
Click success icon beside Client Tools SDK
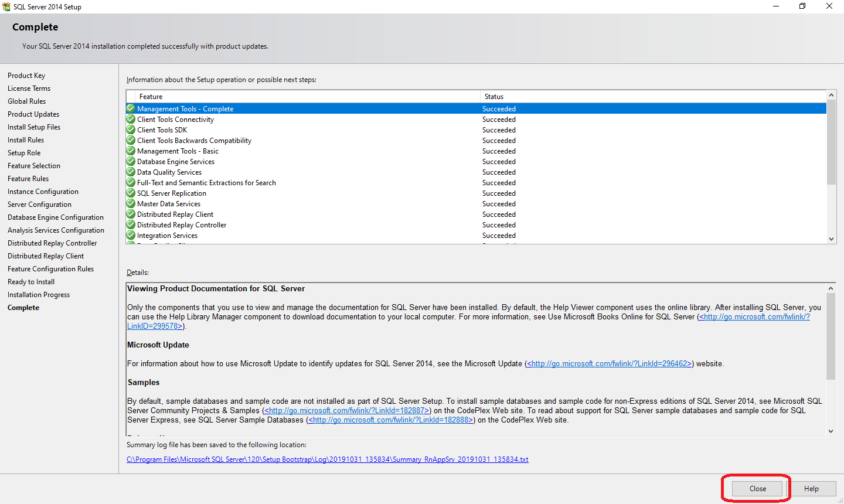131,130
